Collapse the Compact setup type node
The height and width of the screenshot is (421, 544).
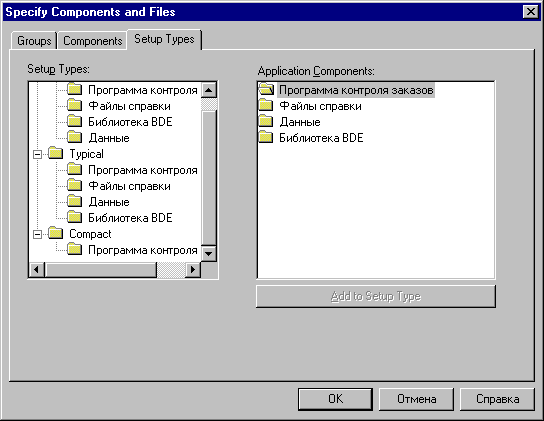click(x=37, y=234)
